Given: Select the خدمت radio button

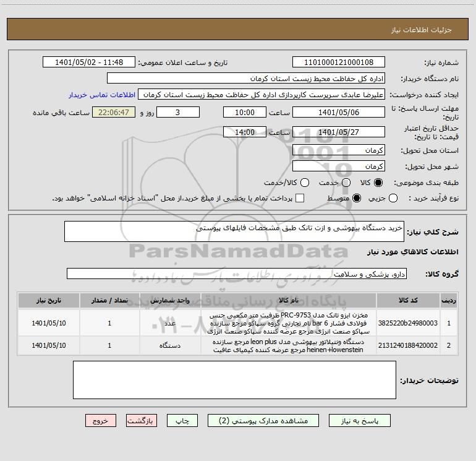Looking at the screenshot, I should (x=346, y=183).
